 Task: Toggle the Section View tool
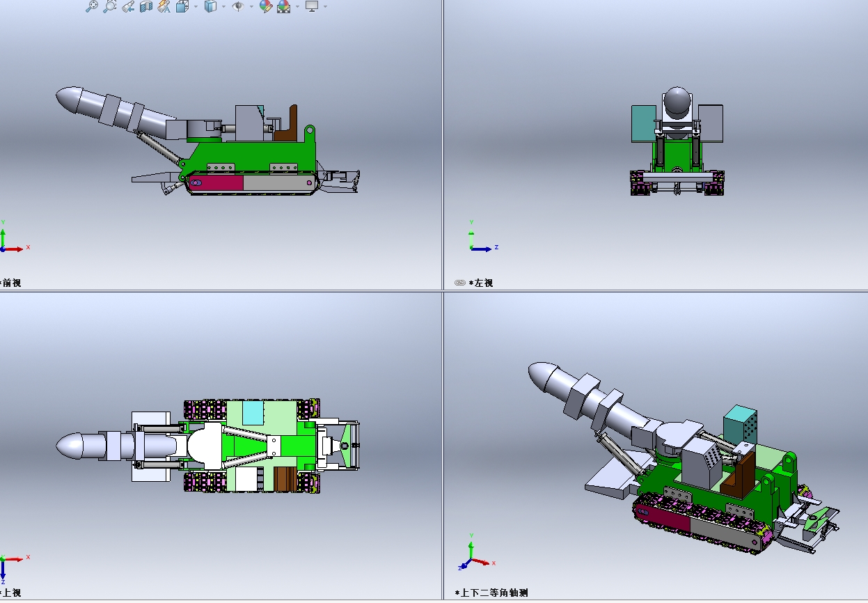tap(146, 6)
